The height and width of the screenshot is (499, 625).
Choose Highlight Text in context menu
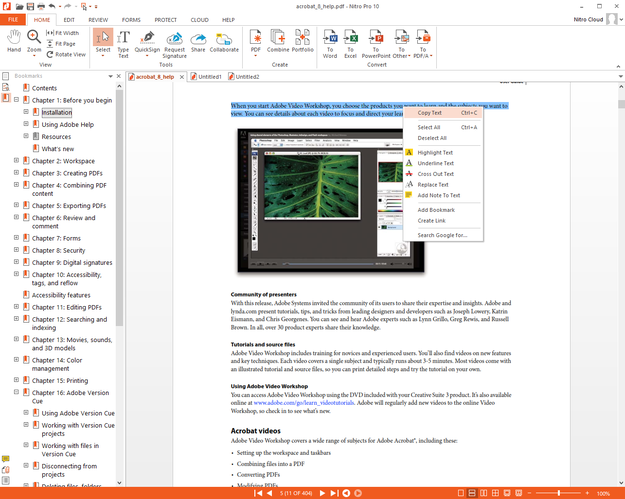[443, 152]
